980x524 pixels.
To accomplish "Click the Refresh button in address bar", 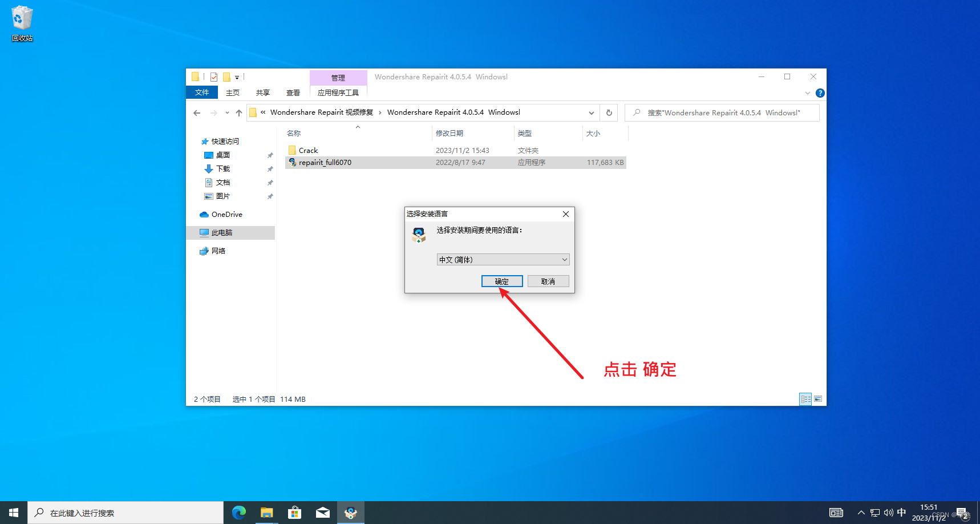I will click(x=609, y=113).
